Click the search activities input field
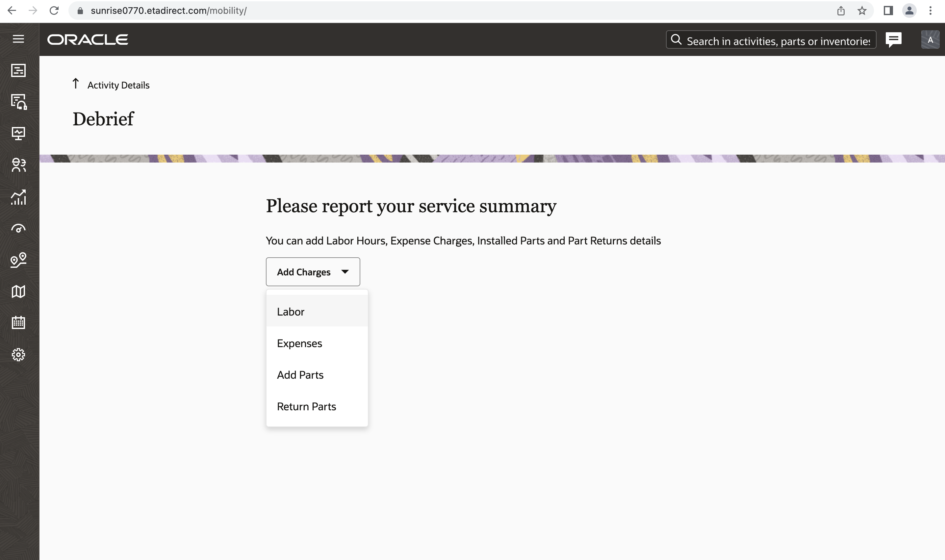The image size is (945, 560). click(x=778, y=40)
